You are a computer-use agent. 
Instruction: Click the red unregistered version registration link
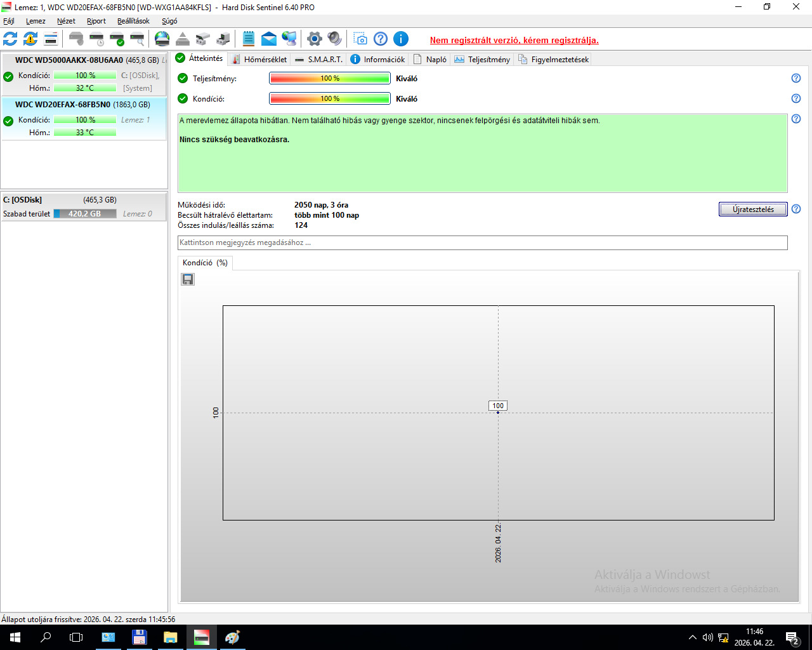514,40
